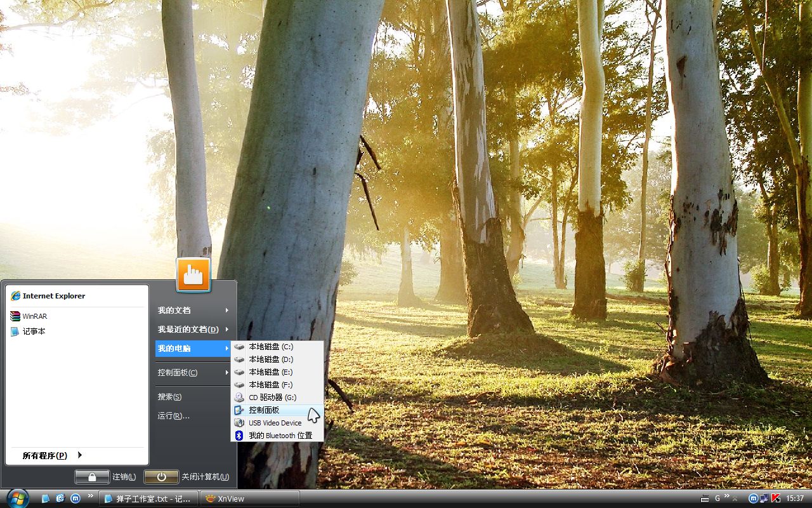Screen dimensions: 812x508
Task: Open 本地磁盘 (D:) drive icon
Action: coord(239,359)
